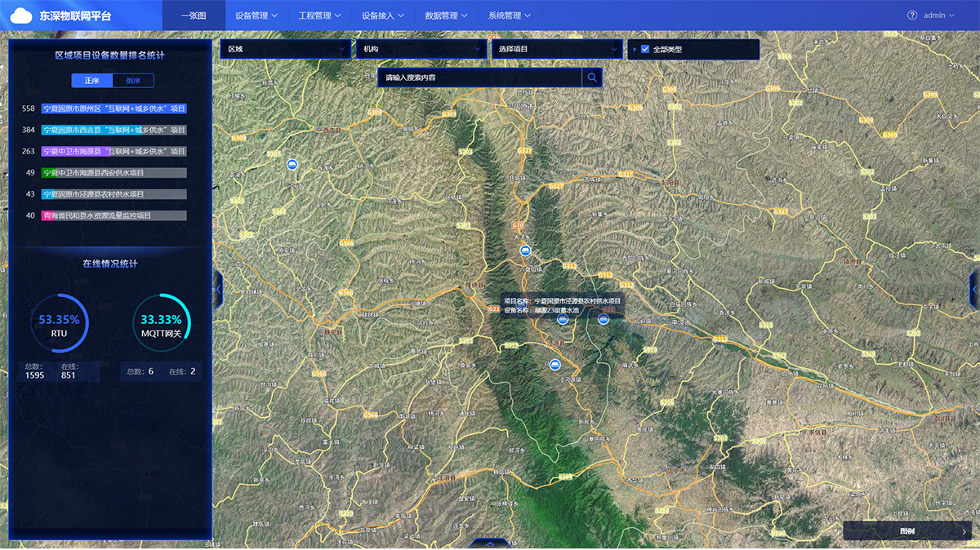Screen dimensions: 980x550
Task: Expand the bottom panel arrow handle
Action: point(490,543)
